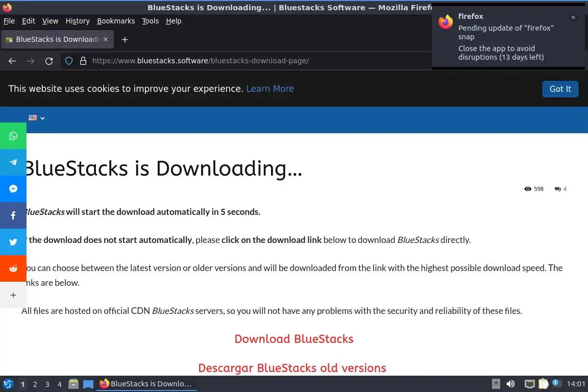Screen dimensions: 588x392
Task: Open more share options plus icon
Action: [x=13, y=295]
